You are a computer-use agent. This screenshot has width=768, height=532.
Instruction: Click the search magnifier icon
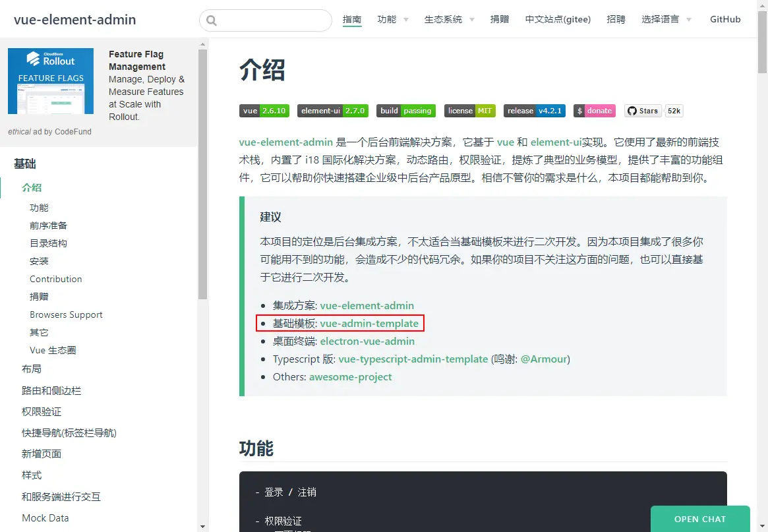tap(212, 20)
